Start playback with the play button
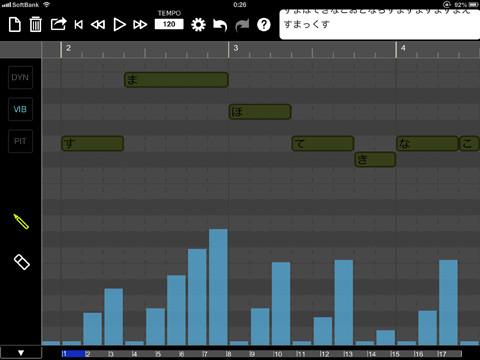This screenshot has height=360, width=480. [119, 25]
